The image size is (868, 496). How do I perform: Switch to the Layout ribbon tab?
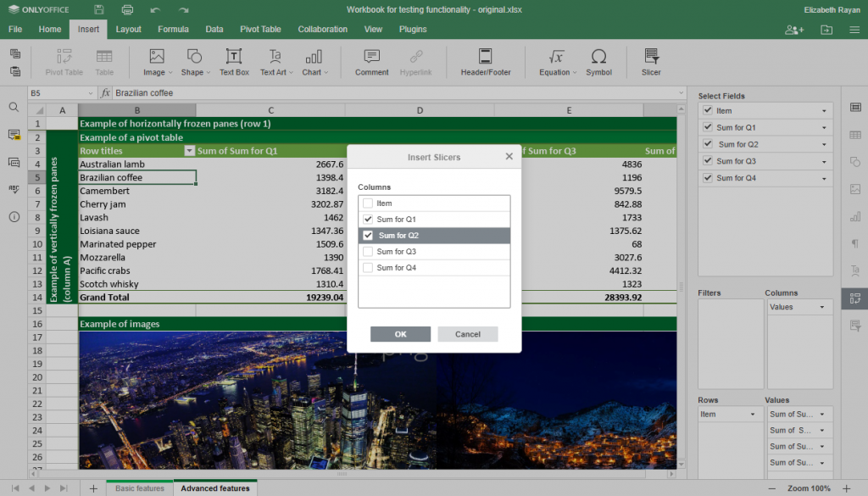click(x=128, y=28)
